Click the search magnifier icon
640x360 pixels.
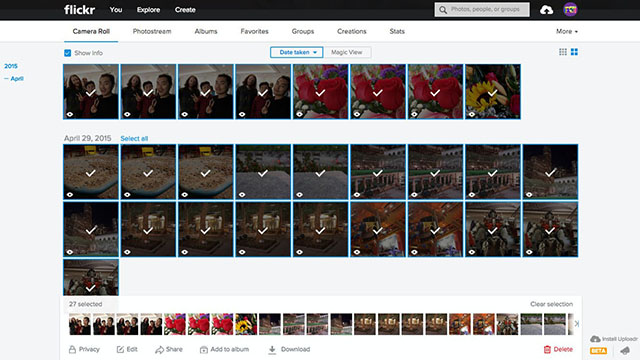tap(443, 9)
